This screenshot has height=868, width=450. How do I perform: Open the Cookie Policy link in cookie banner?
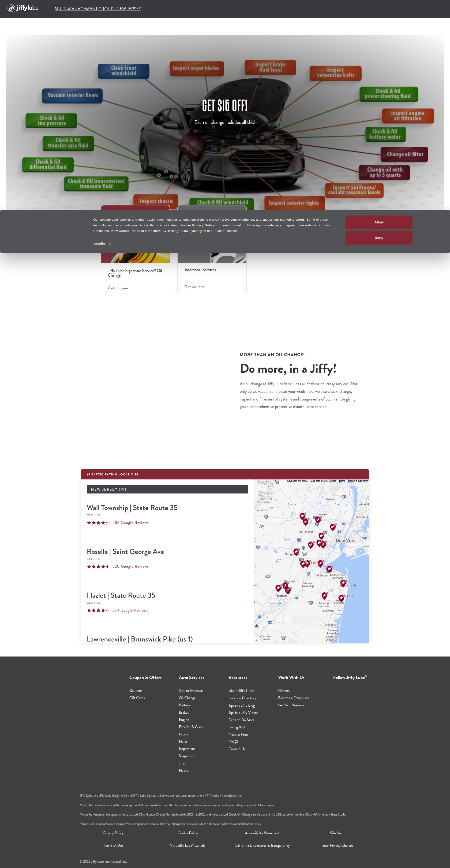129,231
